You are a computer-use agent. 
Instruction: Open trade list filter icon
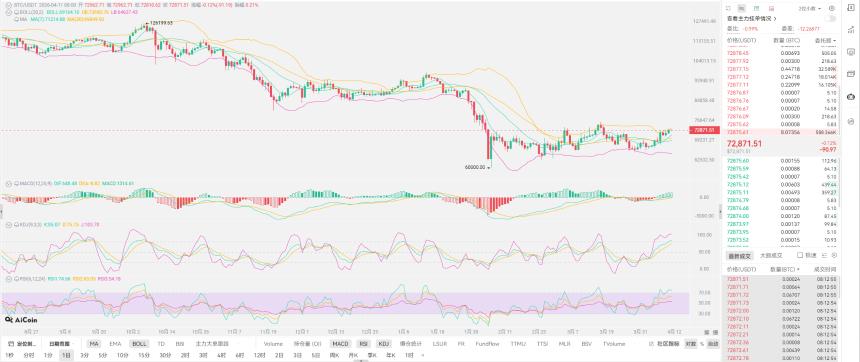click(x=824, y=255)
